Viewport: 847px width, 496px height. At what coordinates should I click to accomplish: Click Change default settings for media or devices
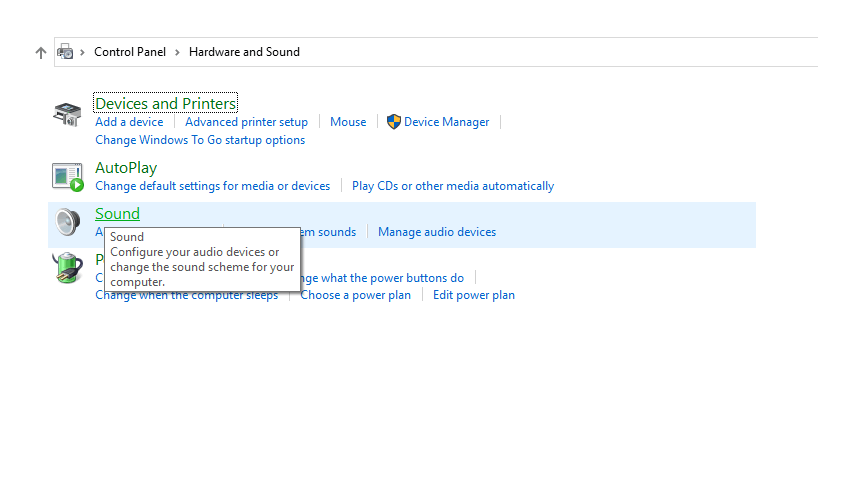pyautogui.click(x=212, y=186)
